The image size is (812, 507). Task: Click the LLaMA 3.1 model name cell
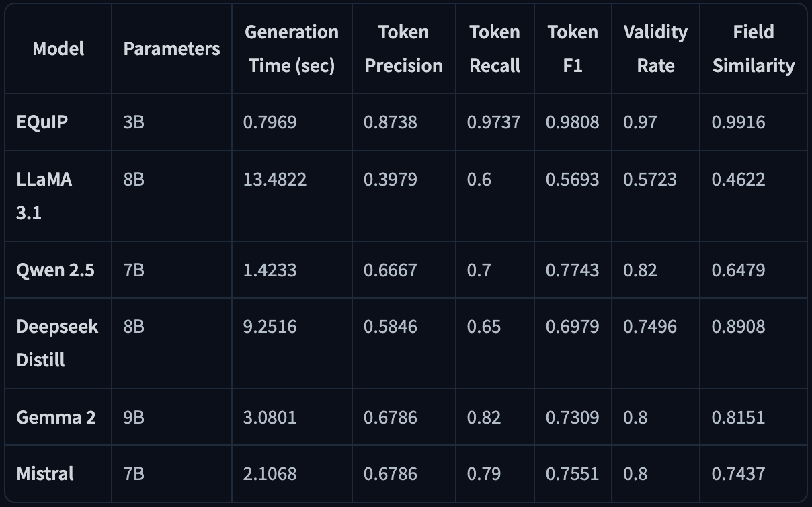coord(44,196)
